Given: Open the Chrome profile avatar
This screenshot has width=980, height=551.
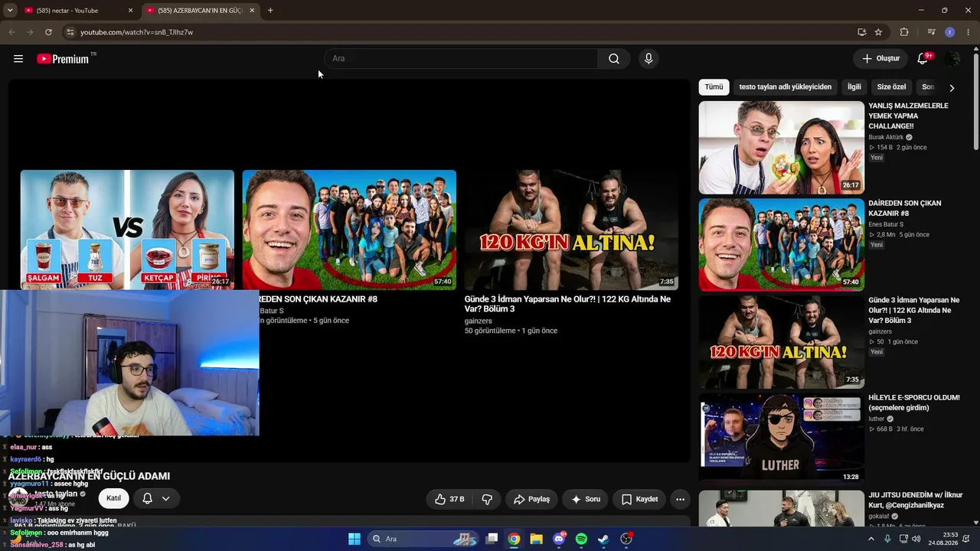Looking at the screenshot, I should [950, 32].
